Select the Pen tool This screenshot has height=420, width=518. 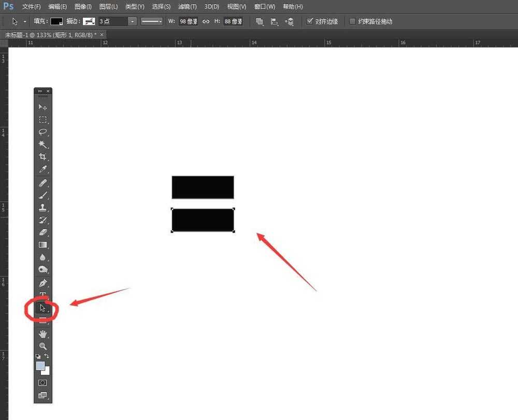43,283
